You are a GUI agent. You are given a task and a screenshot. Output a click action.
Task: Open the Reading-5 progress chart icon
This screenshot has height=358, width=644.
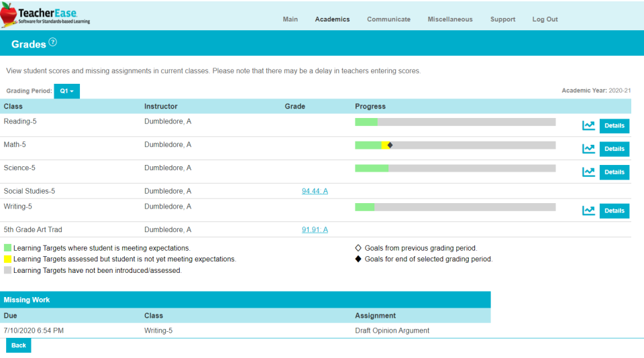coord(588,125)
